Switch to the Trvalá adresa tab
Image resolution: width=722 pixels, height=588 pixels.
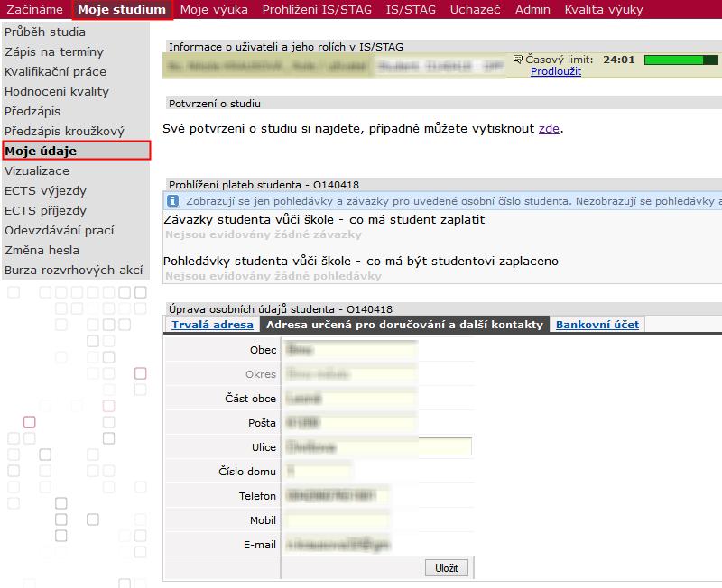(212, 325)
